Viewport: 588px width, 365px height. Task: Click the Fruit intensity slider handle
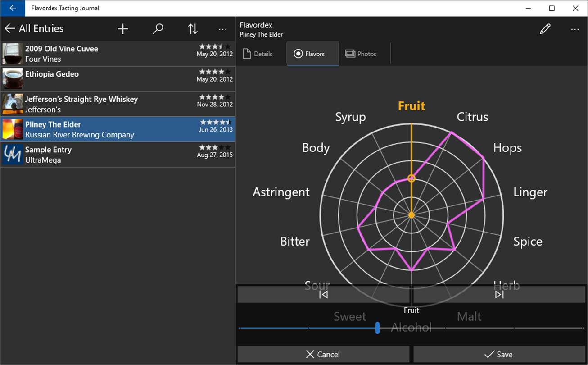click(377, 328)
